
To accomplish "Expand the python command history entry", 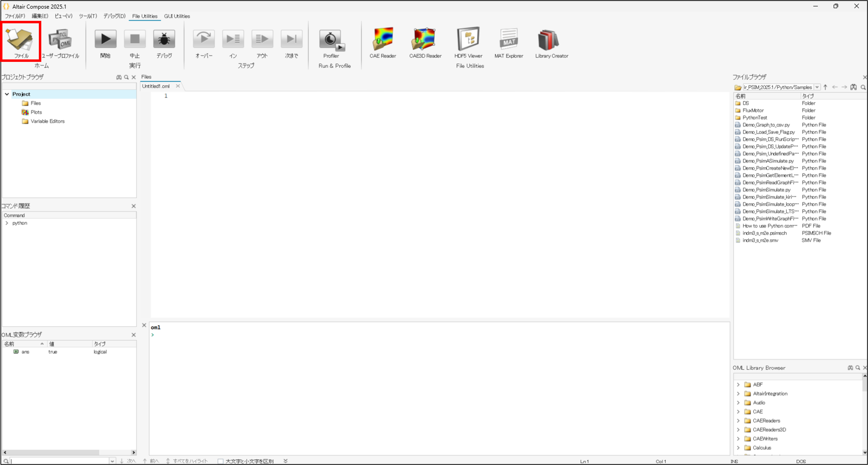I will tap(7, 223).
